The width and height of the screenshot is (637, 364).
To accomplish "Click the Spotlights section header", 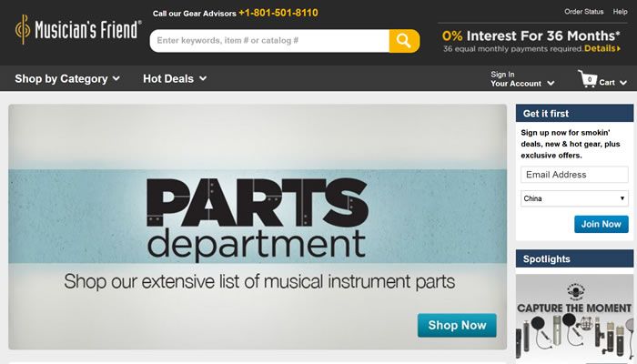I will point(547,259).
